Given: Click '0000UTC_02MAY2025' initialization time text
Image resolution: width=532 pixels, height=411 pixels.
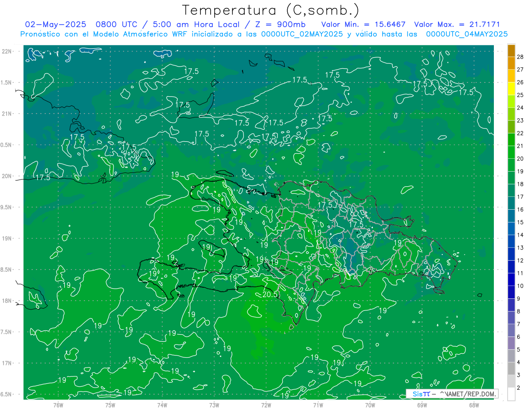Looking at the screenshot, I should point(301,34).
